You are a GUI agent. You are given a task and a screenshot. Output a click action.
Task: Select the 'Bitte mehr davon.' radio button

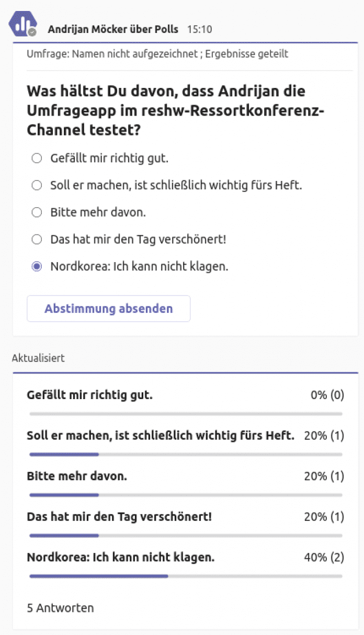pyautogui.click(x=37, y=212)
